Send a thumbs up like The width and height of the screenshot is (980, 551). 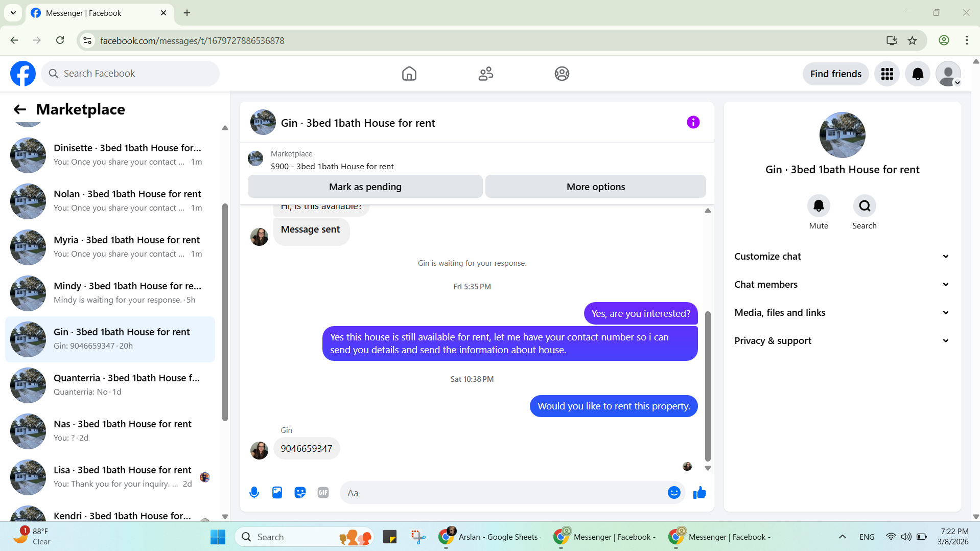[699, 493]
